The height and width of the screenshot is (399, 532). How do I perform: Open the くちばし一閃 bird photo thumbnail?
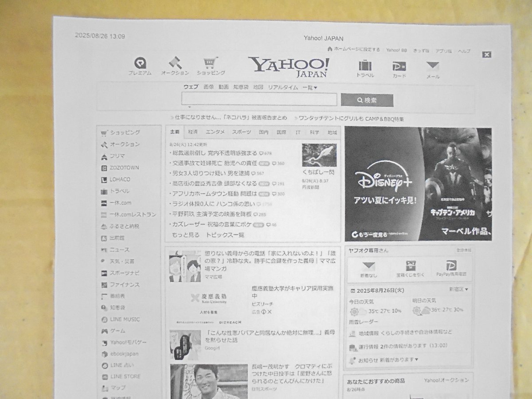pyautogui.click(x=319, y=155)
